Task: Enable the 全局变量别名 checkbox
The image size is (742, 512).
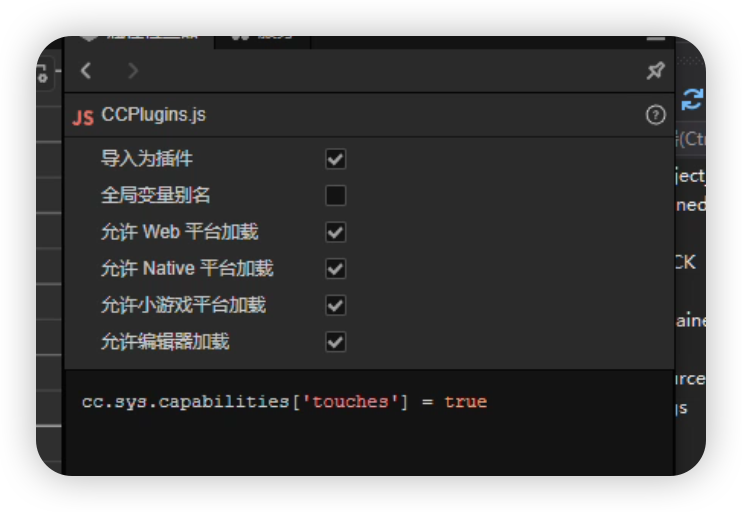Action: 335,195
